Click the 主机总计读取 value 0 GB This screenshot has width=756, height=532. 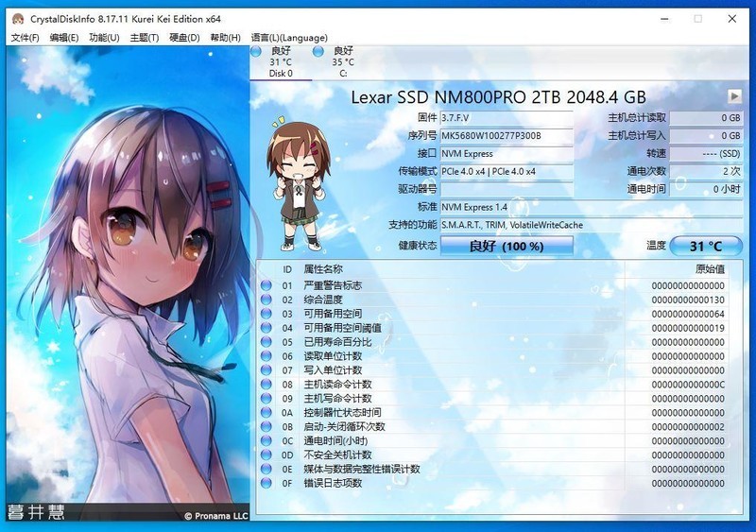pyautogui.click(x=706, y=118)
